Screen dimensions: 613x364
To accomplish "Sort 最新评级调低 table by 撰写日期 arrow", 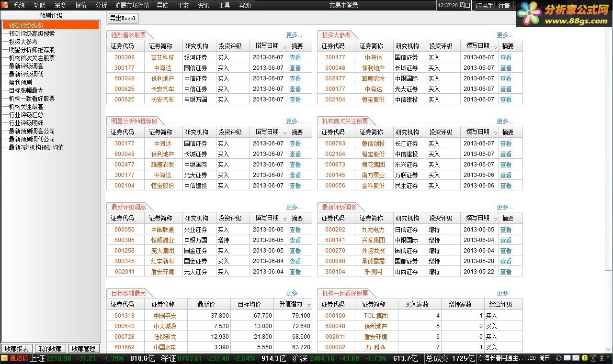I will pyautogui.click(x=496, y=219).
